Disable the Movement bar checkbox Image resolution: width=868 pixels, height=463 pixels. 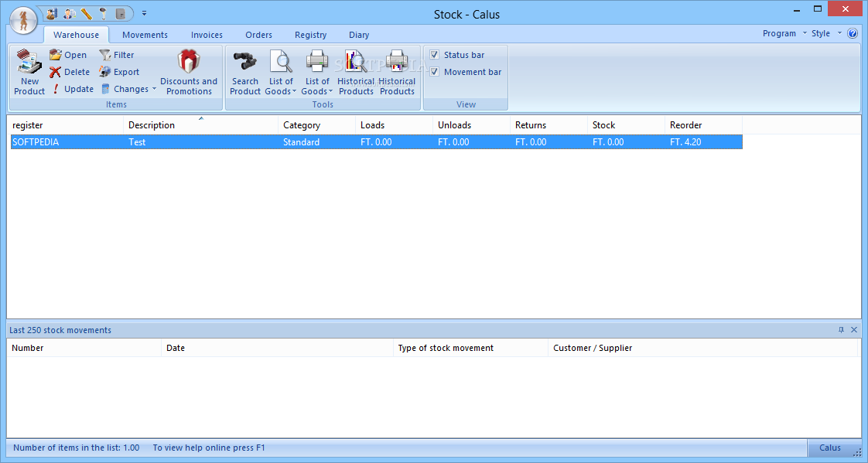435,72
